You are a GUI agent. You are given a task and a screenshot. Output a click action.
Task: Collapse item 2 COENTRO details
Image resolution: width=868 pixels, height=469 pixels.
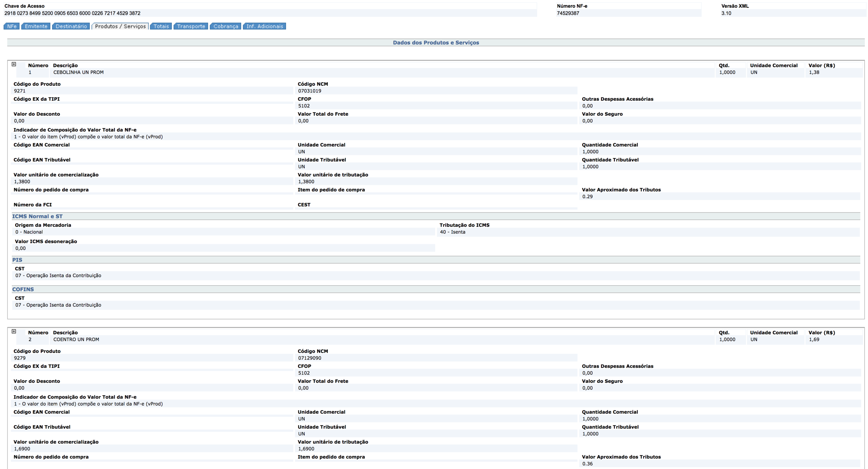pyautogui.click(x=14, y=331)
